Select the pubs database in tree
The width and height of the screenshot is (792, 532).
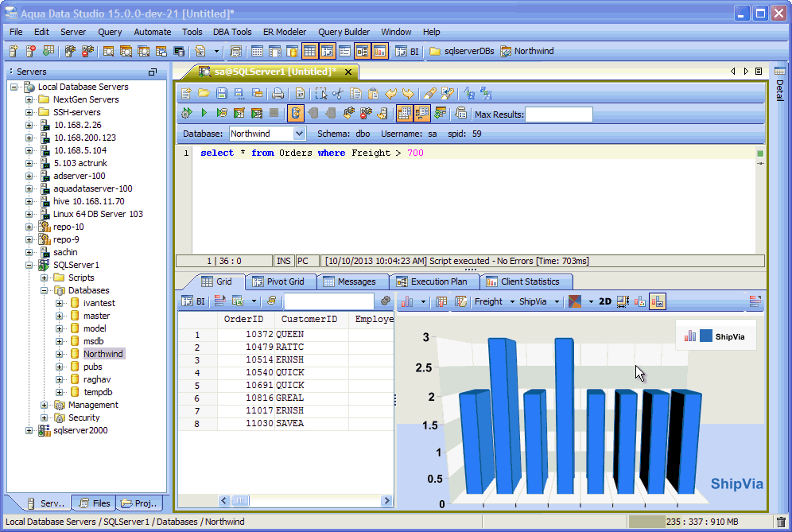click(x=93, y=367)
